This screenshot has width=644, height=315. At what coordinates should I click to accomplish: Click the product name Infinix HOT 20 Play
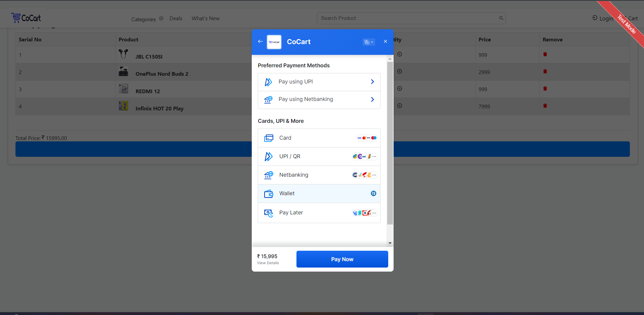(x=159, y=108)
